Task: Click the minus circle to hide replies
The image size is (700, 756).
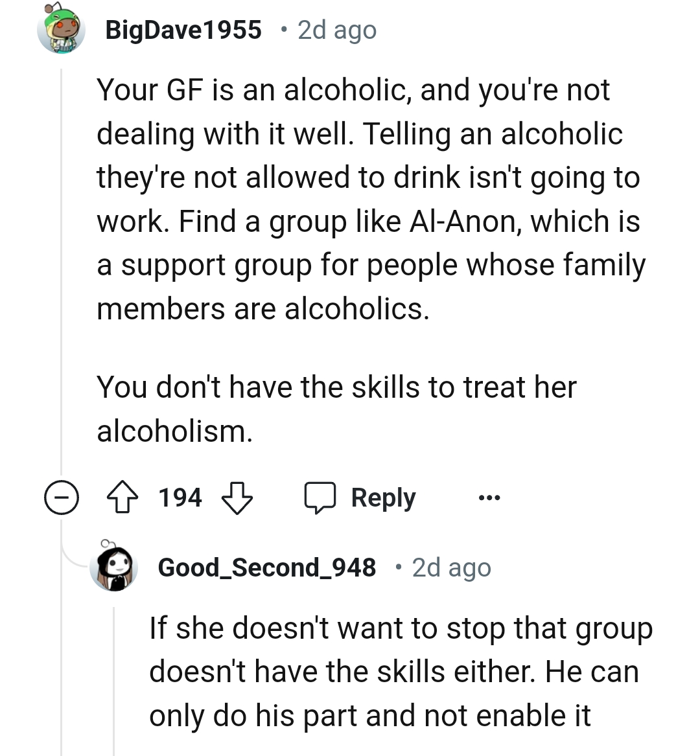Action: coord(62,498)
